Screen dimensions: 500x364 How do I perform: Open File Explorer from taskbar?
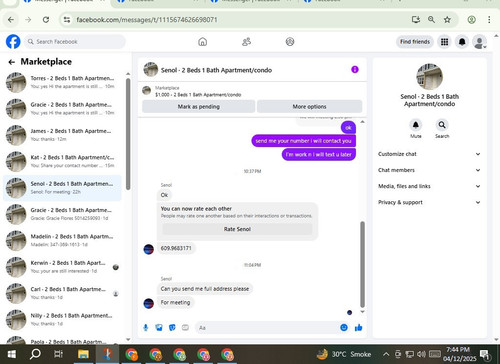[x=83, y=354]
